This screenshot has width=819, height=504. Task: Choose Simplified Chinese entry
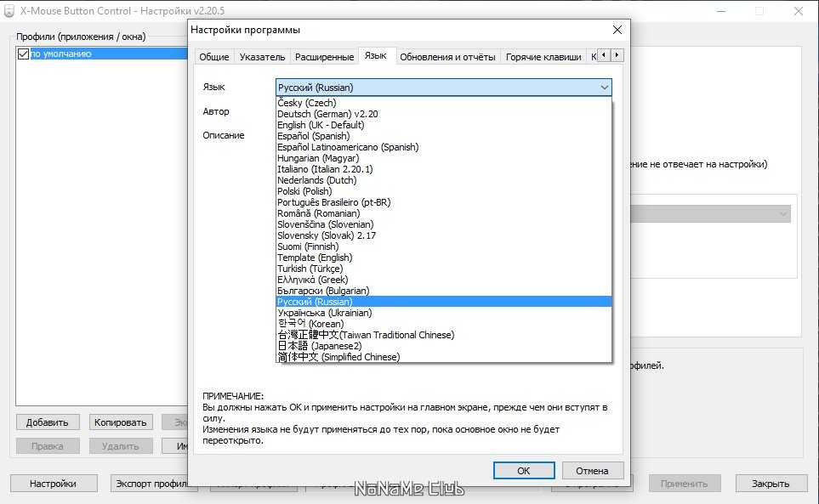(x=443, y=357)
